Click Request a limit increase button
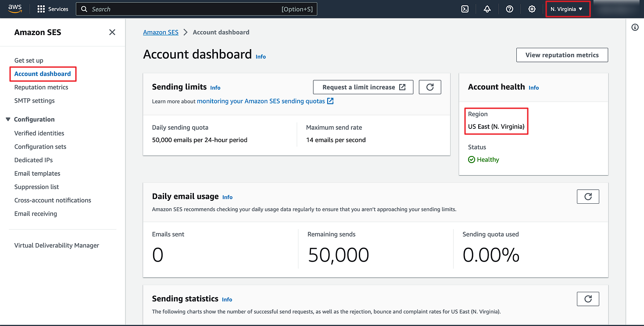The width and height of the screenshot is (644, 326). pyautogui.click(x=363, y=87)
